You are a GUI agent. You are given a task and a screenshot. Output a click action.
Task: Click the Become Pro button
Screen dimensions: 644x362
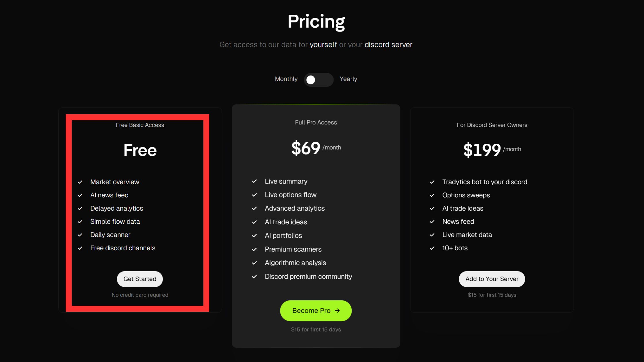[x=316, y=311]
